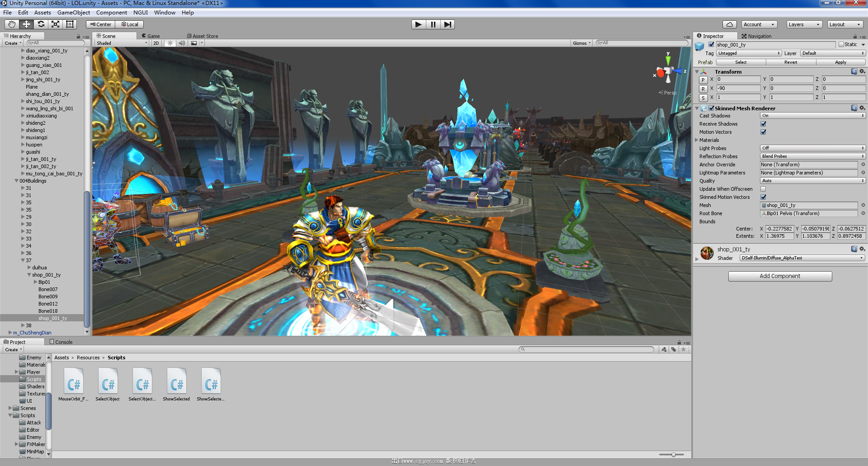Screen dimensions: 868x466
Task: Filter project search by type
Action: tap(664, 349)
